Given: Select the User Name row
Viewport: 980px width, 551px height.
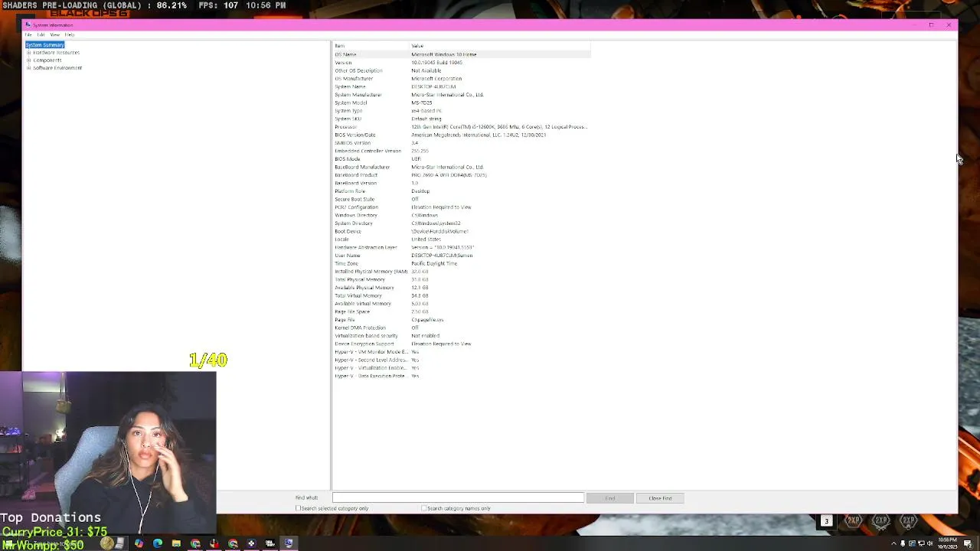Looking at the screenshot, I should click(462, 256).
